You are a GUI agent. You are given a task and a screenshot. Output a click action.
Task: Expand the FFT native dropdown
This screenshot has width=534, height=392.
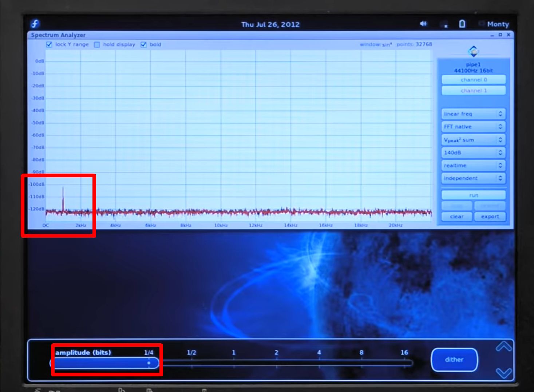point(473,127)
